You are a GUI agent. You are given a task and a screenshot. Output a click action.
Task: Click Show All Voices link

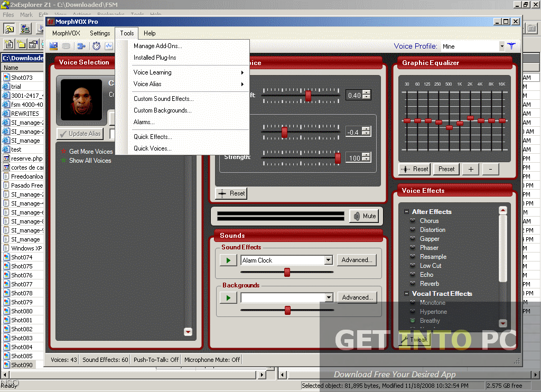(90, 161)
